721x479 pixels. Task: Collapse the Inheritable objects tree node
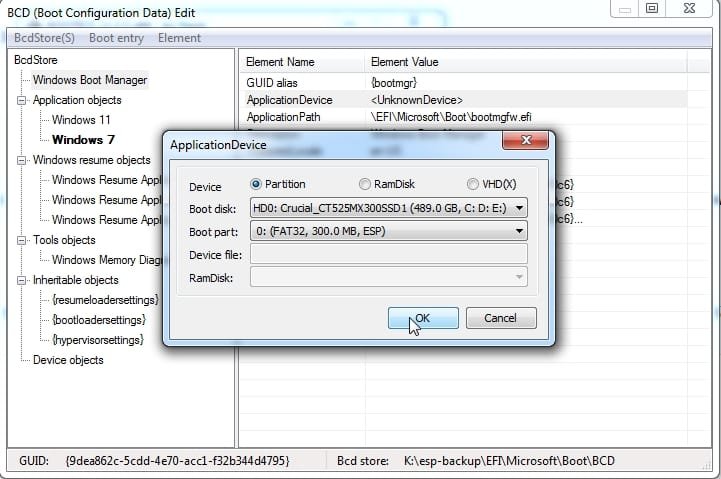pos(22,280)
